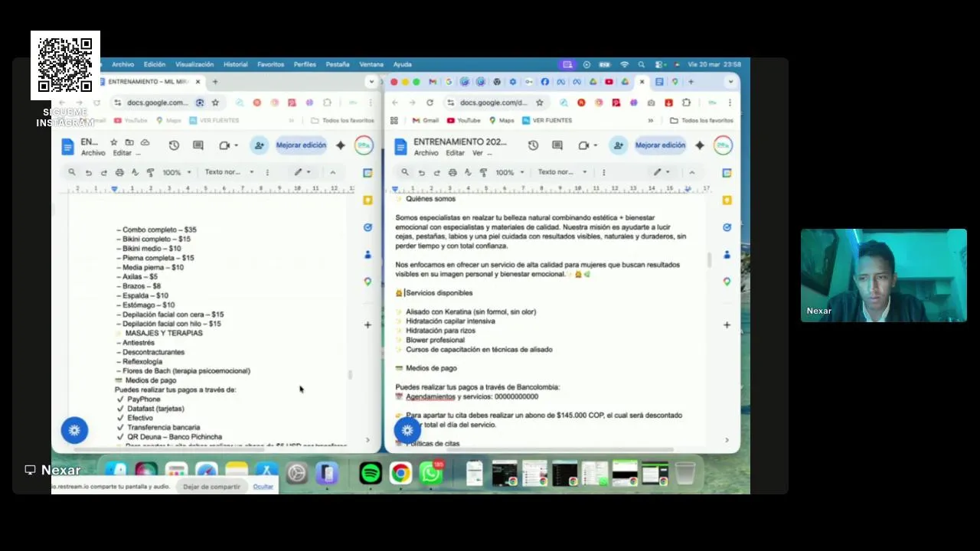
Task: Click Get add-ons plus in right side panel
Action: click(x=727, y=324)
